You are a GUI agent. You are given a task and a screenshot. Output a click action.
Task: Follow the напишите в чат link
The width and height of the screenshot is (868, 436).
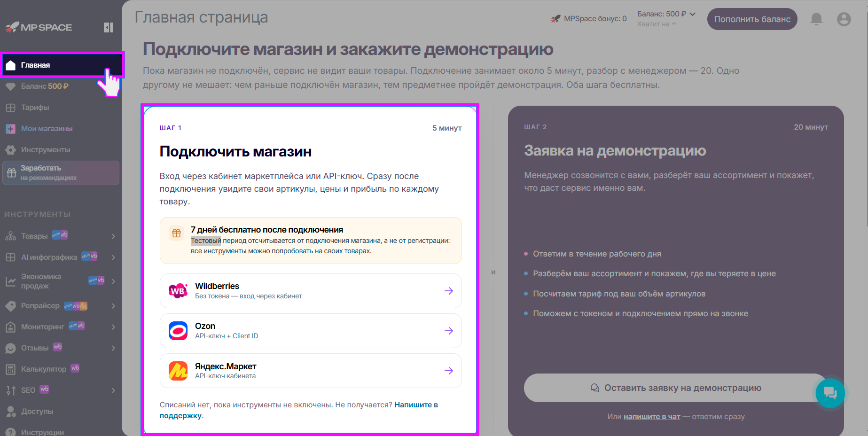point(652,417)
